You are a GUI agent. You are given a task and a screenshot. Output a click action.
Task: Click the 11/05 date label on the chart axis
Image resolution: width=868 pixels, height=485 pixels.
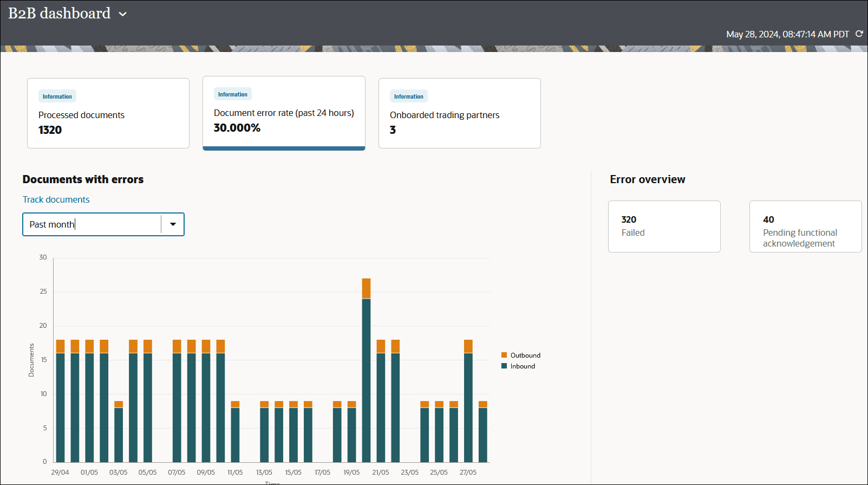point(235,473)
